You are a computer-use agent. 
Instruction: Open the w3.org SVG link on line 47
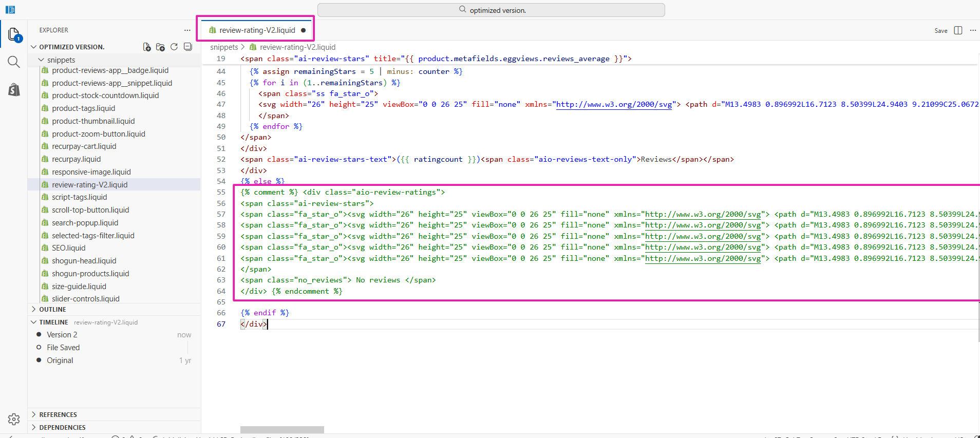(x=614, y=104)
